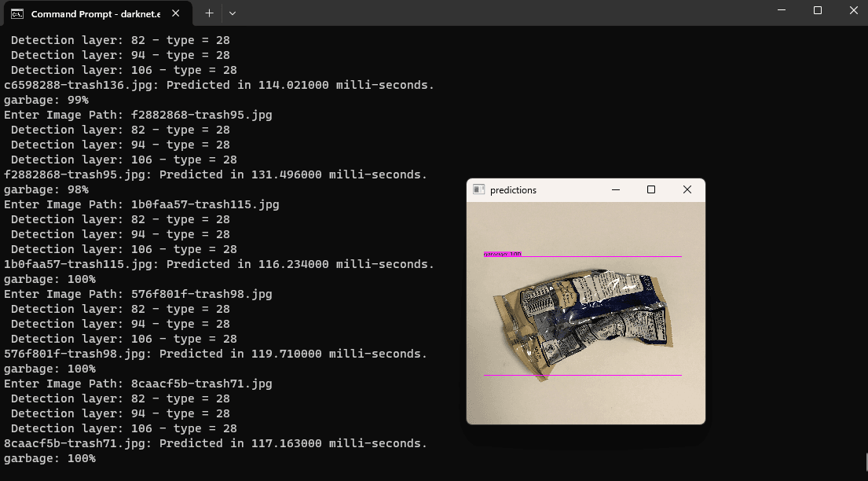Click 'Enter Image Path: f2882868-trash95.jpg' line
Screen dimensions: 868x481
coord(137,116)
